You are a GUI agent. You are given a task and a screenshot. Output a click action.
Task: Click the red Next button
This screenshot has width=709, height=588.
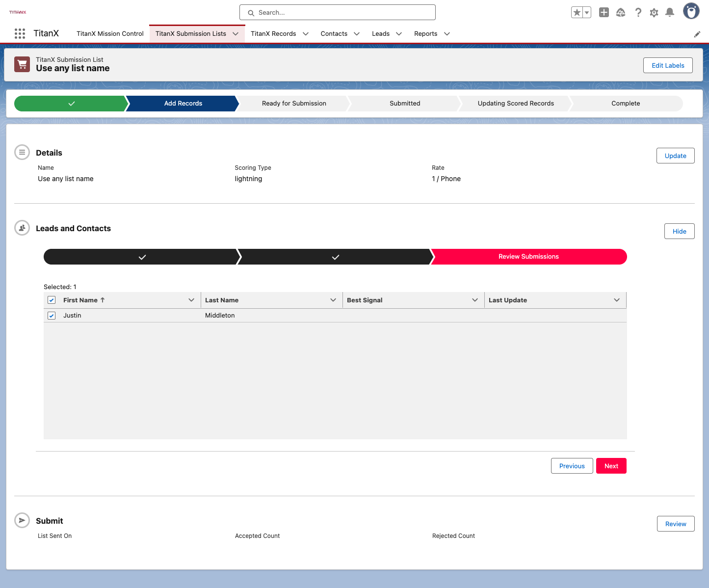611,466
